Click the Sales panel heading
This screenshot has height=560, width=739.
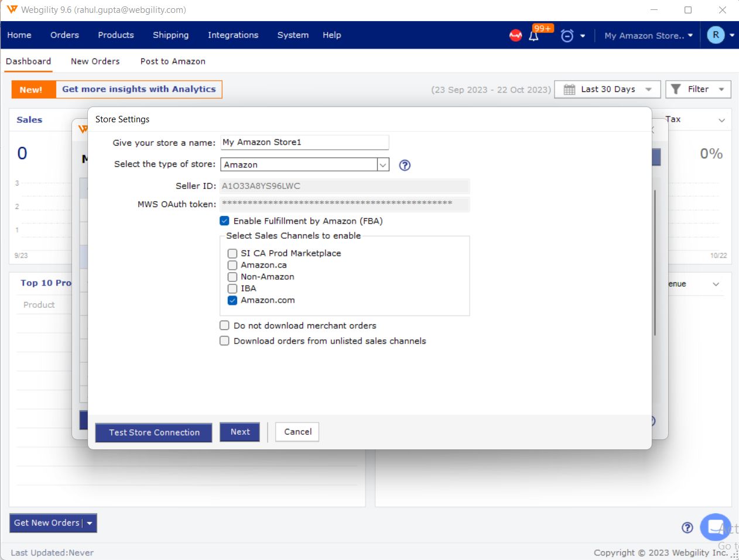tap(29, 119)
